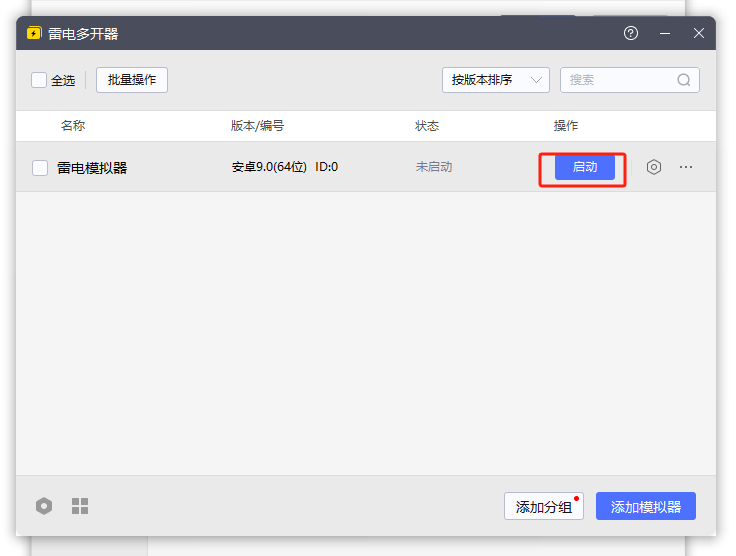Open settings hexagon icon in 雷电模拟器 row
This screenshot has width=736, height=556.
654,167
